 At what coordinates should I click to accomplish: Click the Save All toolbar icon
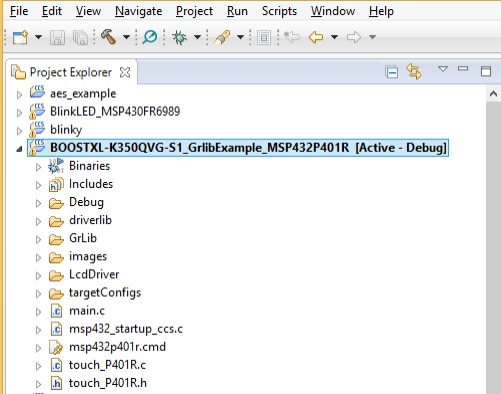(80, 37)
